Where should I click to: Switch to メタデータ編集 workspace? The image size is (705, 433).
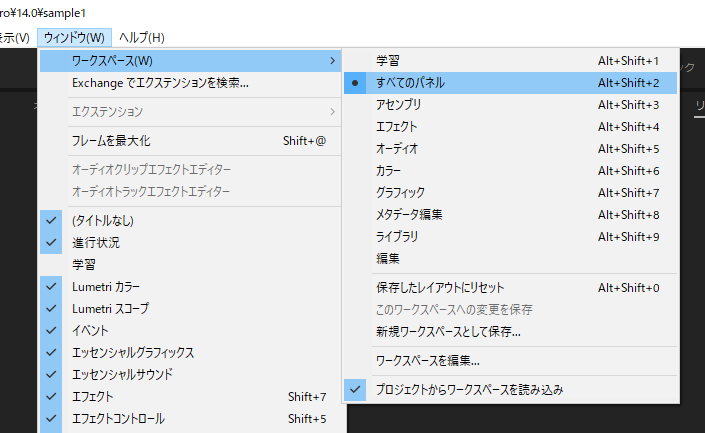click(510, 215)
